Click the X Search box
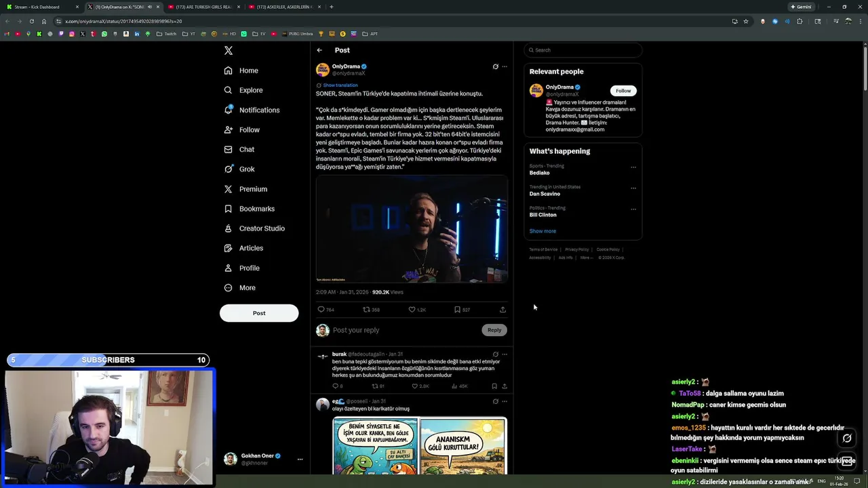 point(583,50)
